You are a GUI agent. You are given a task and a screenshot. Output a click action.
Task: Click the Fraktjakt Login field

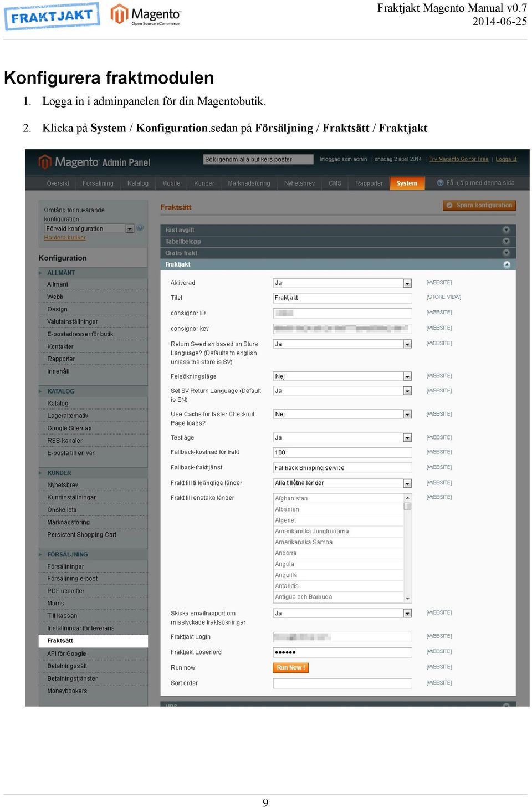tap(342, 637)
